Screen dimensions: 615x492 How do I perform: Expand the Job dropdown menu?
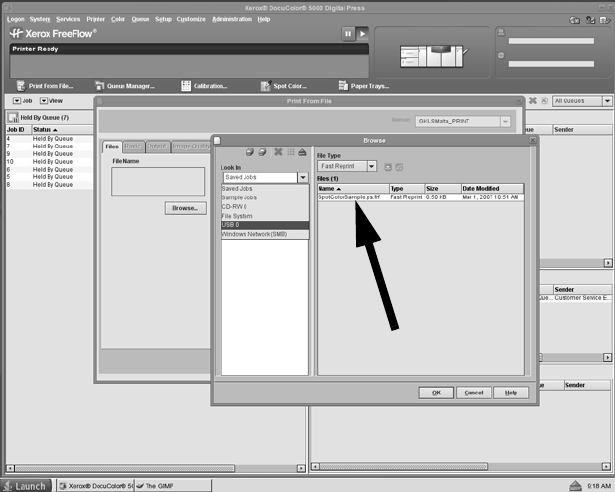(x=22, y=101)
